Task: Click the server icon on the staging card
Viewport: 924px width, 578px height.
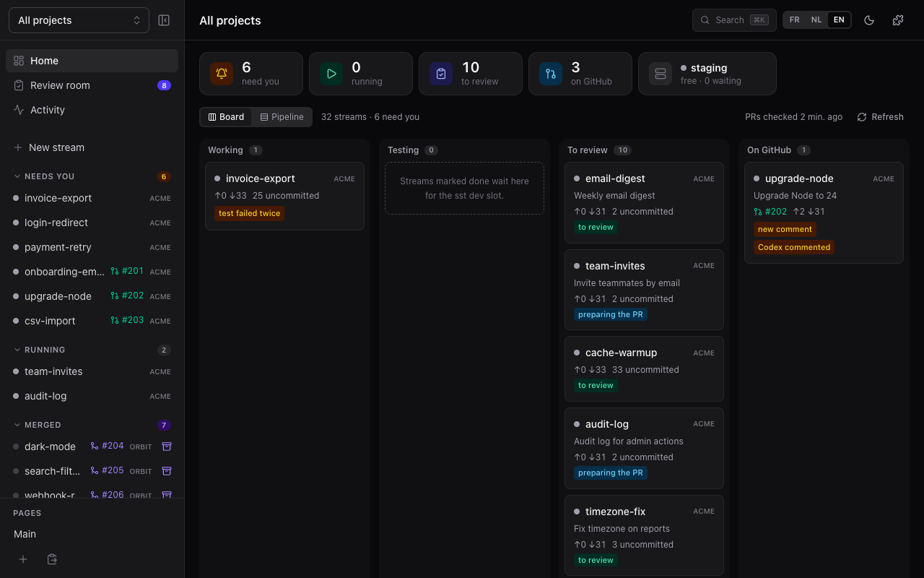Action: 661,74
